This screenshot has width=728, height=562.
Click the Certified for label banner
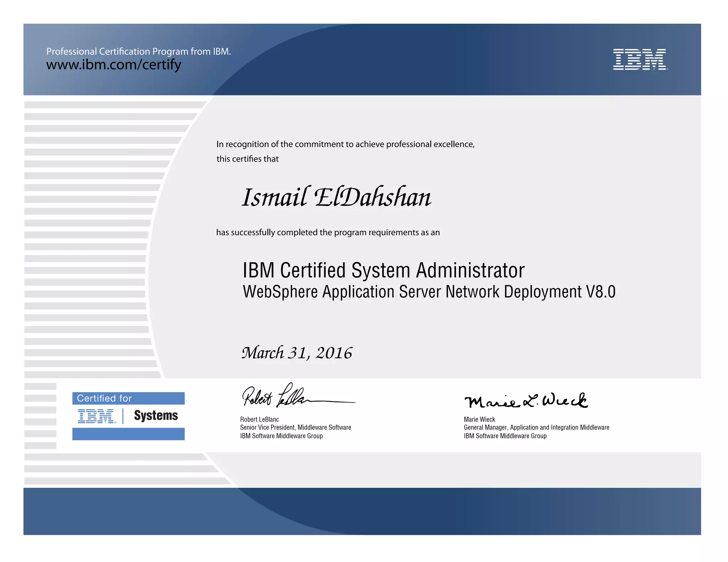(128, 398)
